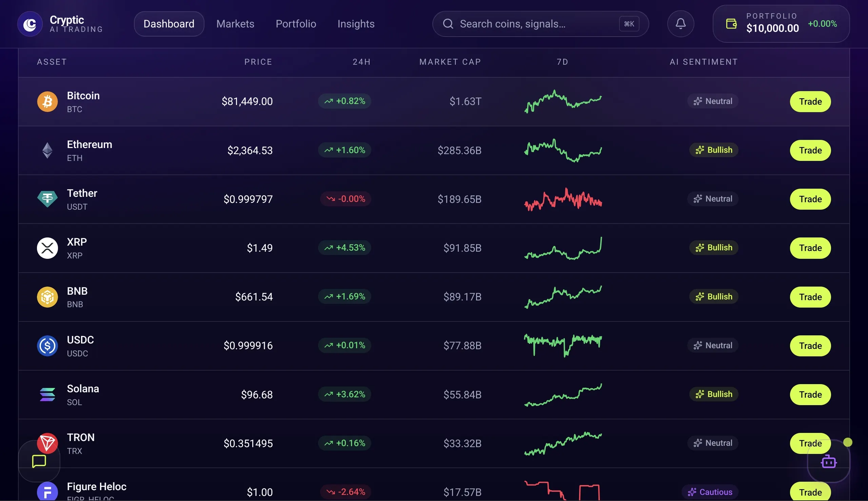Open the Insights tab
Viewport: 868px width, 501px height.
tap(356, 24)
